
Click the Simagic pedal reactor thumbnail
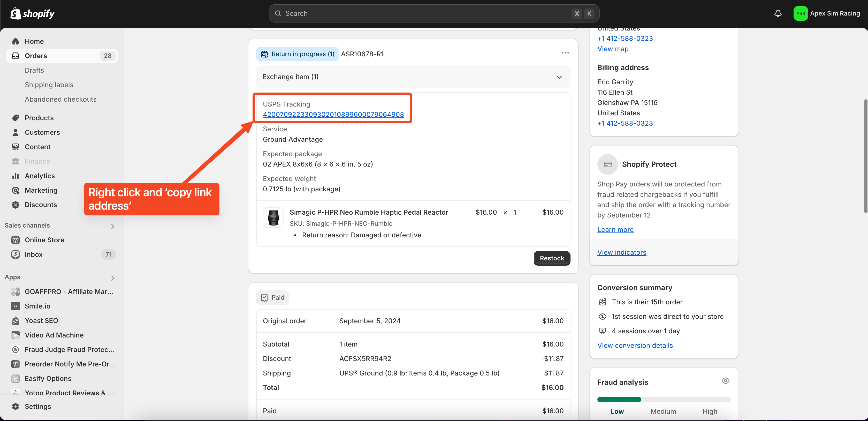pos(273,217)
